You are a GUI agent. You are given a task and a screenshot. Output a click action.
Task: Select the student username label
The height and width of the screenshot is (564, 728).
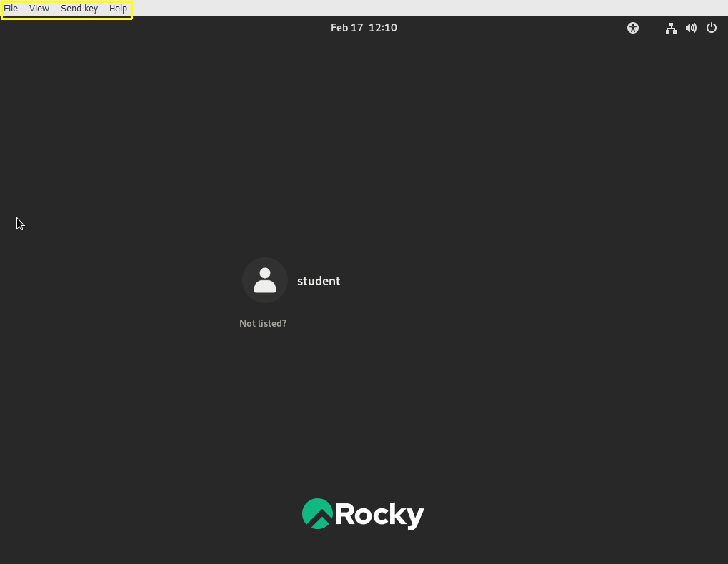[319, 281]
